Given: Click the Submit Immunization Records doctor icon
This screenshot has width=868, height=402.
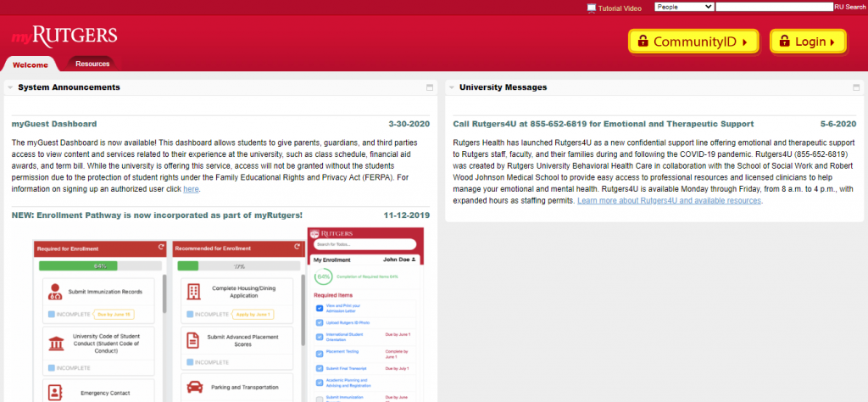Looking at the screenshot, I should pos(56,293).
